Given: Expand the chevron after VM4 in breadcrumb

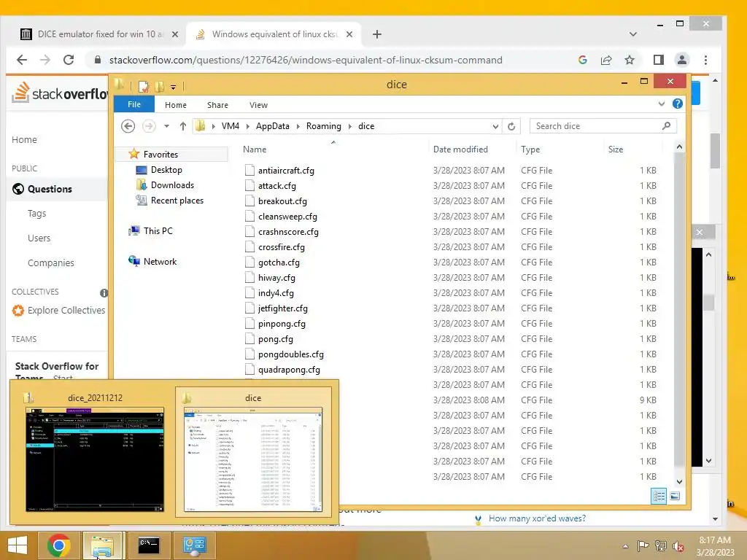Looking at the screenshot, I should (x=248, y=126).
